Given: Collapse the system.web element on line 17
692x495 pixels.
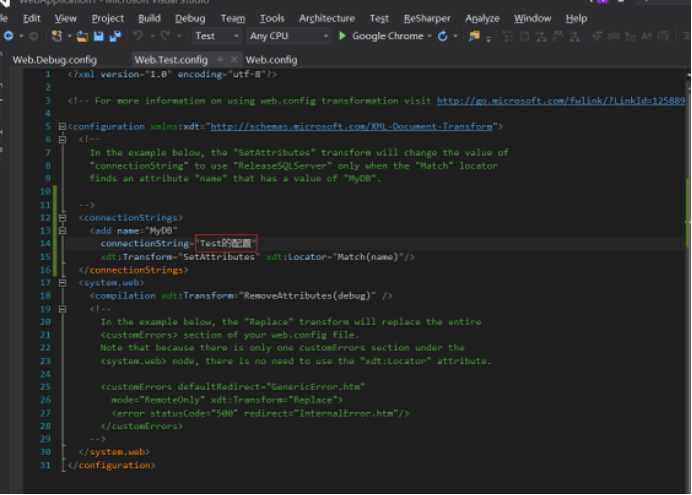Looking at the screenshot, I should click(62, 283).
